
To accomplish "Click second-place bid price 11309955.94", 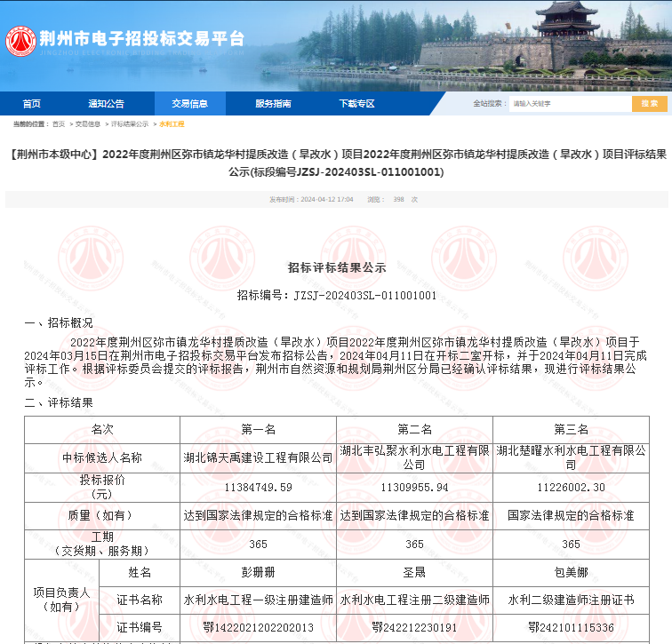I will click(x=414, y=488).
